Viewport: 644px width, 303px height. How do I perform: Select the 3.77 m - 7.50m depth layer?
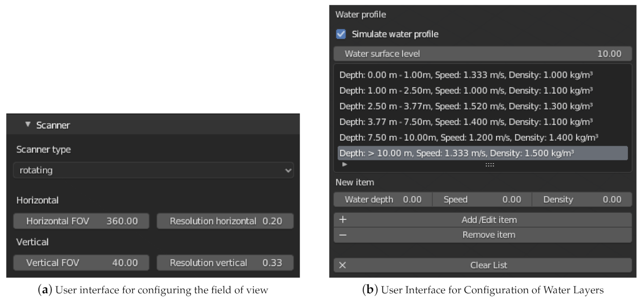click(466, 122)
